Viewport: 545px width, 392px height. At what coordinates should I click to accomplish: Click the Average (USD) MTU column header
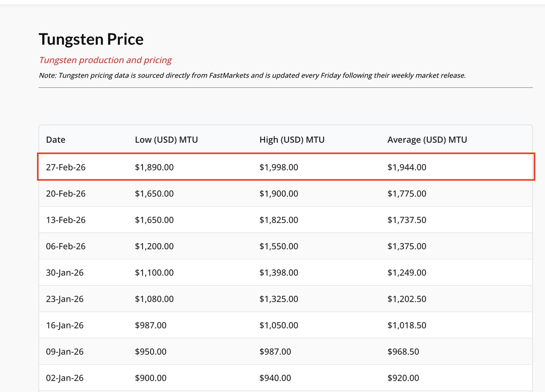(427, 140)
